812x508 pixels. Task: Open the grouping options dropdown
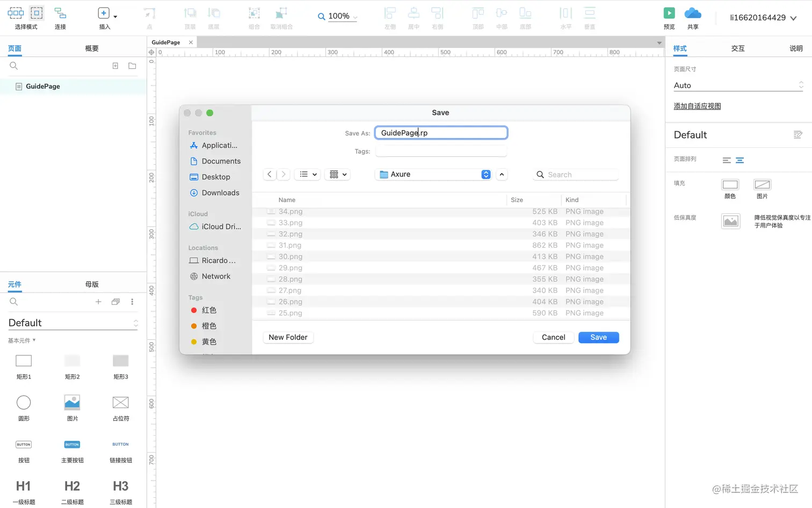pyautogui.click(x=338, y=174)
